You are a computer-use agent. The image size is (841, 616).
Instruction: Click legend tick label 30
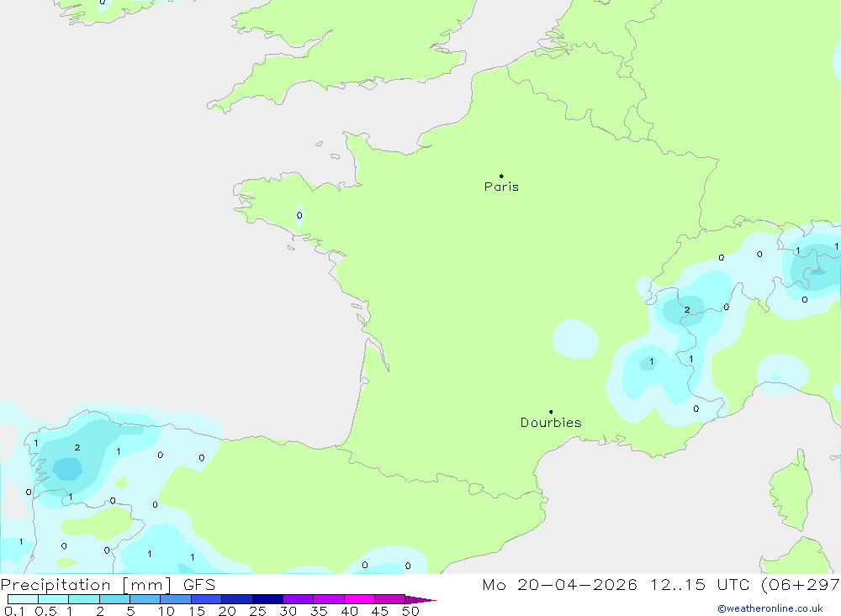point(288,611)
